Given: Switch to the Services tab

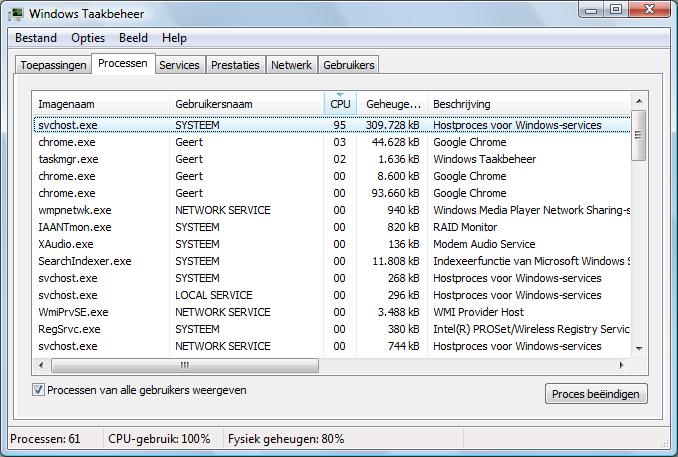Looking at the screenshot, I should [179, 65].
